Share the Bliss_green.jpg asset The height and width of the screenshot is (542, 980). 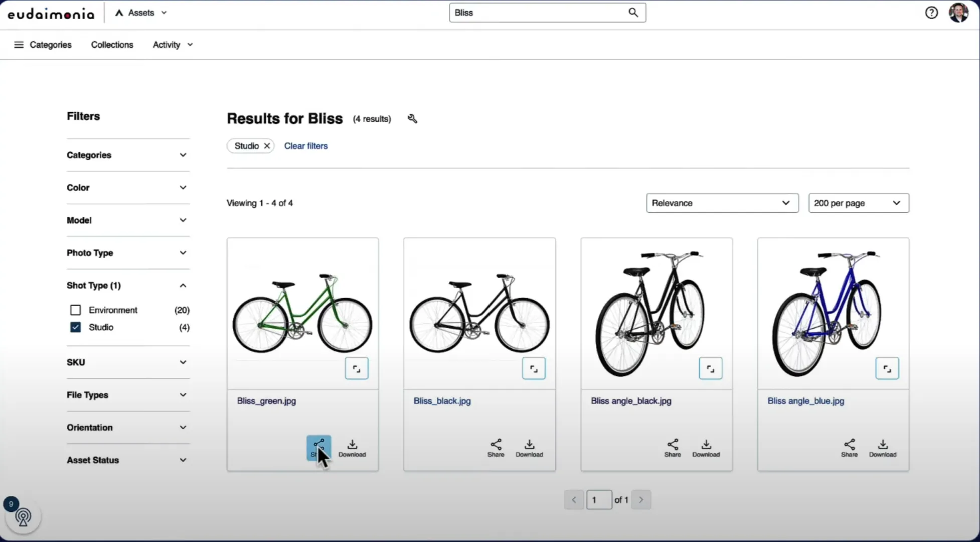[319, 448]
